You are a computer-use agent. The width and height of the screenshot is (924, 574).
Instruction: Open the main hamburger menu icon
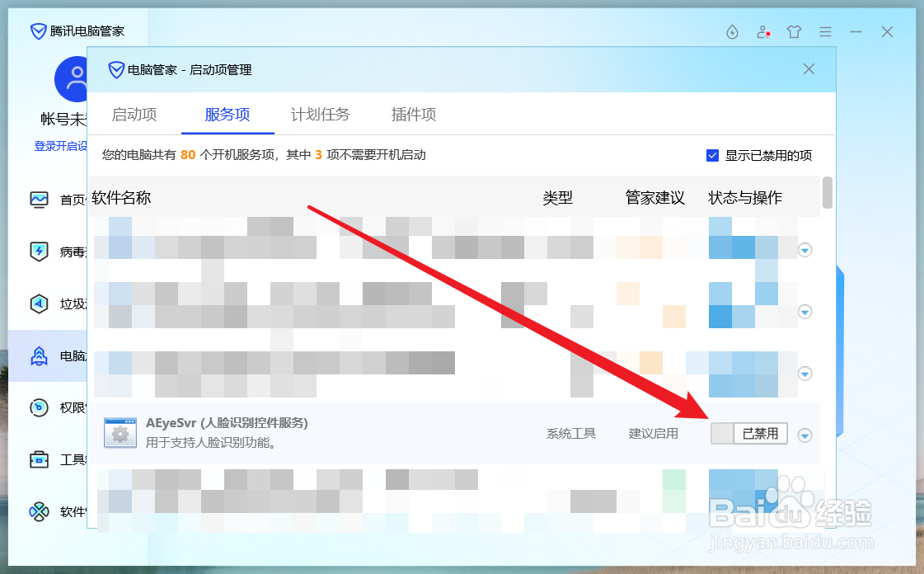826,32
